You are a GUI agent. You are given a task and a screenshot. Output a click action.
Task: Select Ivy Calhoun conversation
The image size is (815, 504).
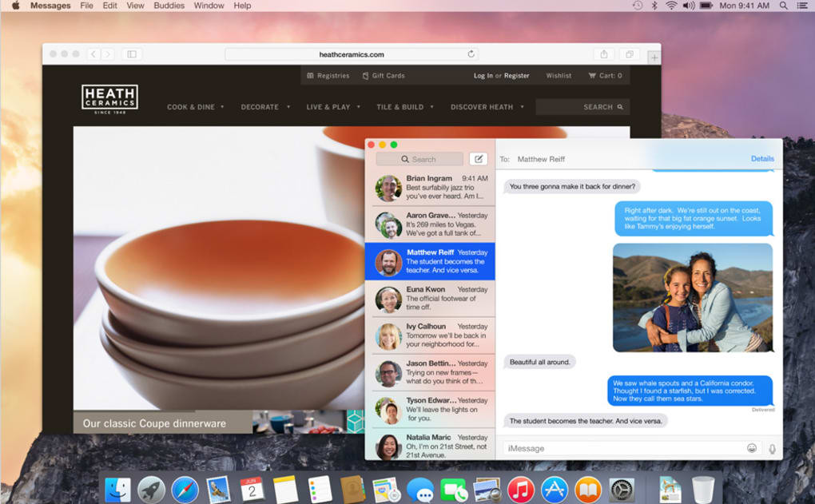coord(430,335)
